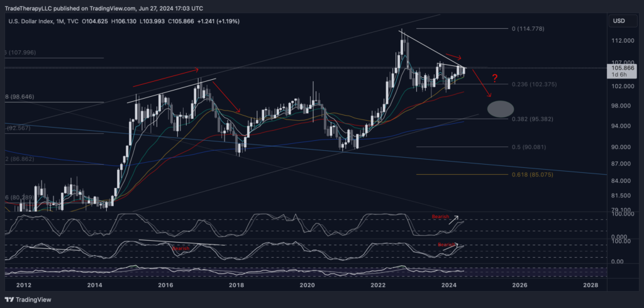Click the TradeTherapyLLC publisher name
The height and width of the screenshot is (308, 644).
point(29,8)
